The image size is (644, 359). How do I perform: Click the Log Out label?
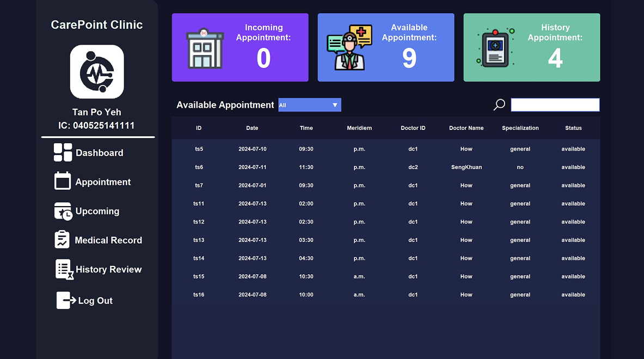(95, 301)
